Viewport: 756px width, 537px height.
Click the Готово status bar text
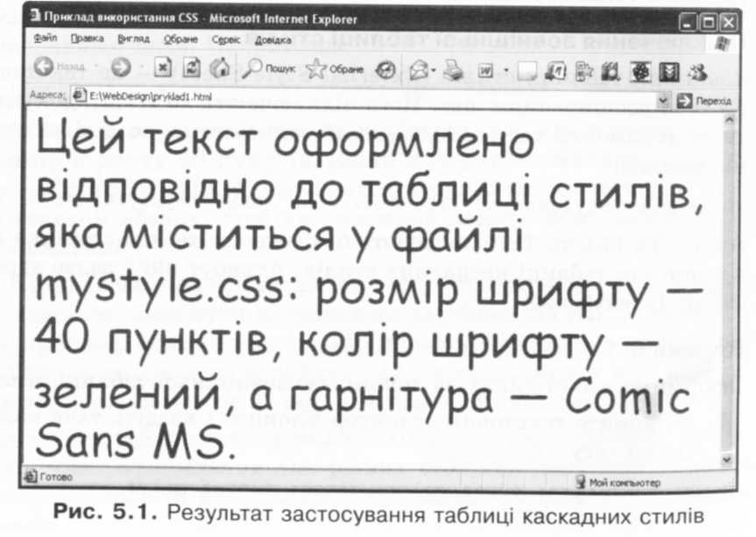(x=56, y=477)
